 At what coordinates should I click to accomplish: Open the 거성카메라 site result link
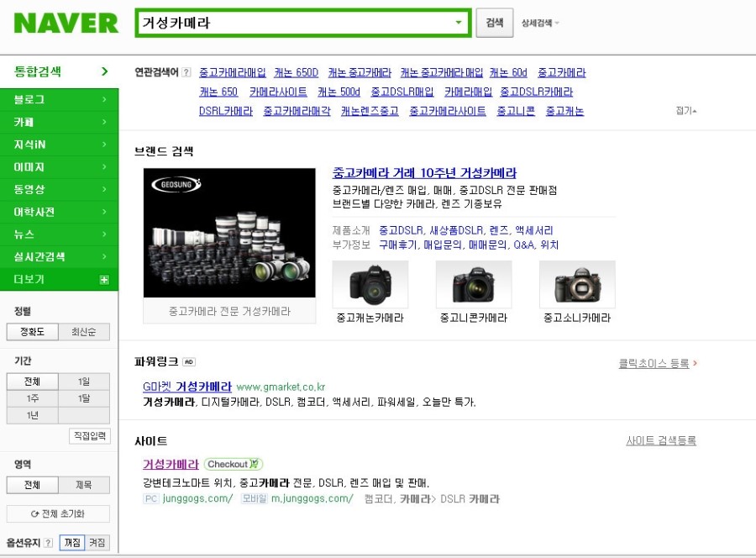[x=171, y=465]
